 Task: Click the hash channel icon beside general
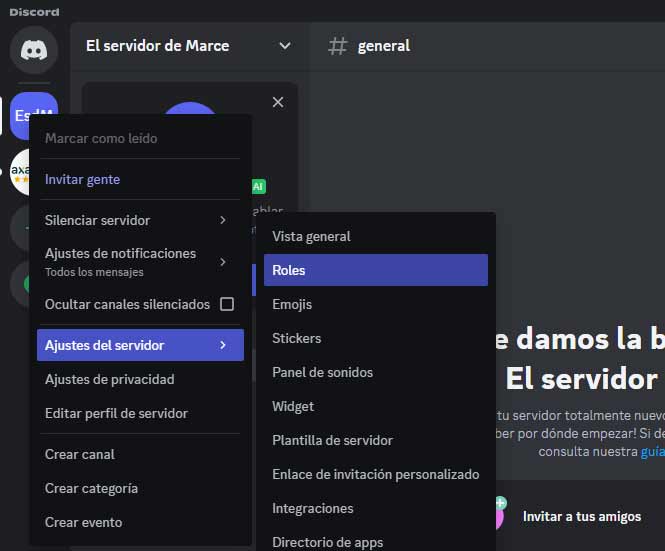(338, 46)
